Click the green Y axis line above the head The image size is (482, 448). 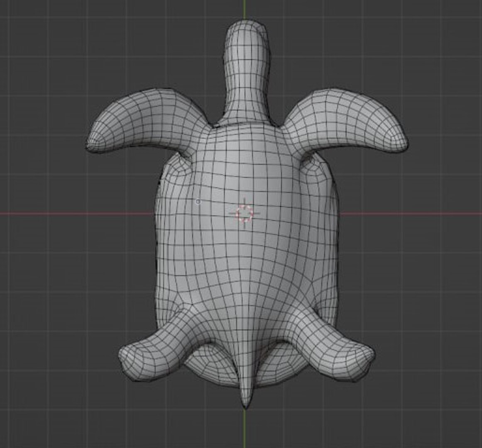tap(245, 9)
